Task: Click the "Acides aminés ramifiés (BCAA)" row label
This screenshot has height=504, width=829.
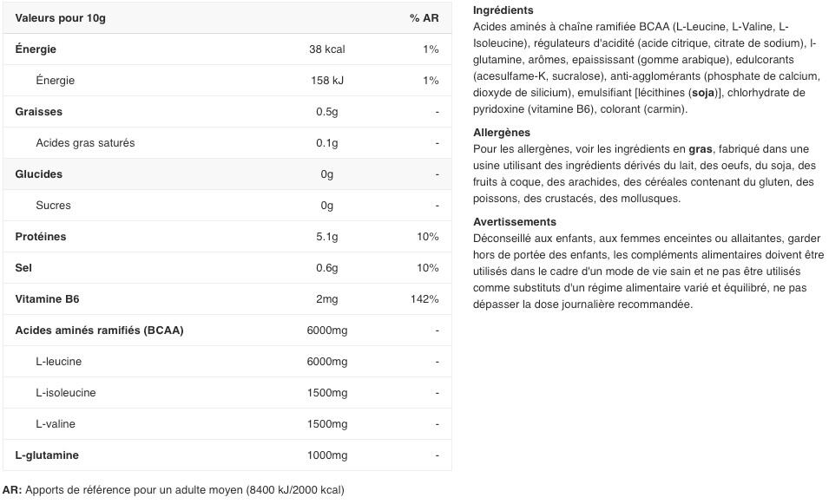Action: (99, 331)
